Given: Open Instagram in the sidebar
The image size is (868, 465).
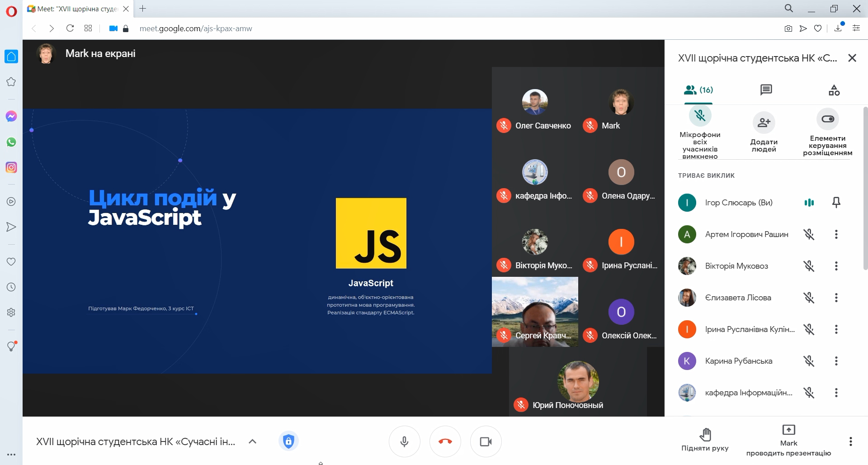Looking at the screenshot, I should (x=11, y=167).
